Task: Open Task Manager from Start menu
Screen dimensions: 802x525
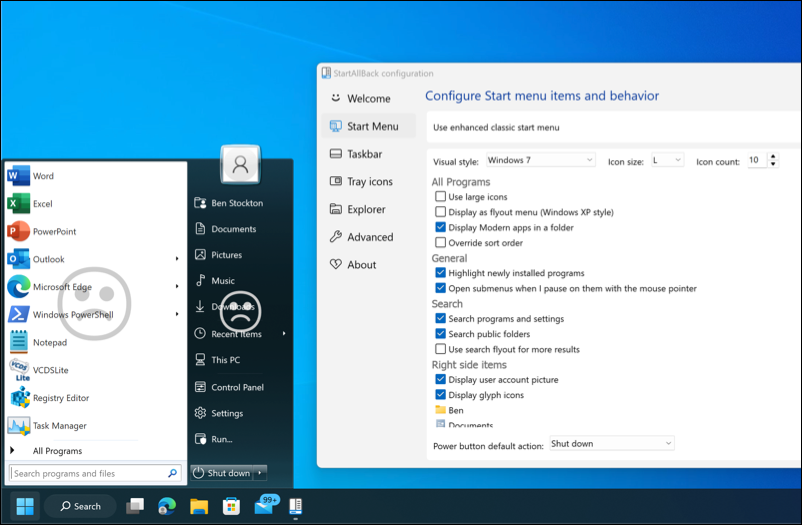Action: click(58, 426)
